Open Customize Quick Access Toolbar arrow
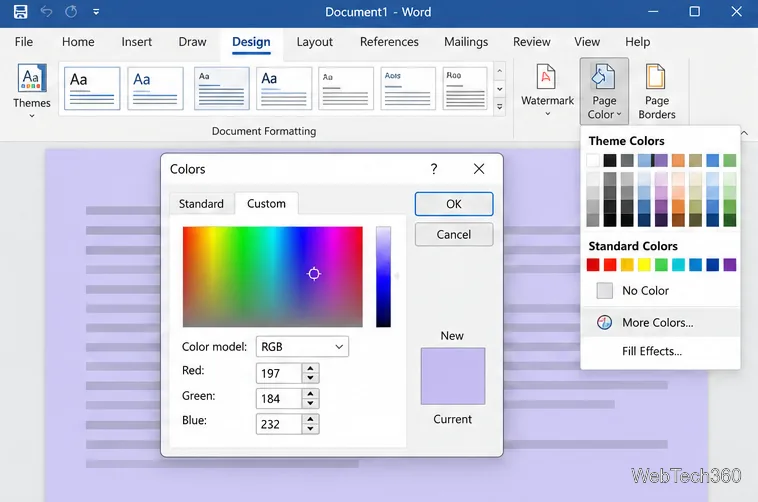This screenshot has height=502, width=758. 96,12
